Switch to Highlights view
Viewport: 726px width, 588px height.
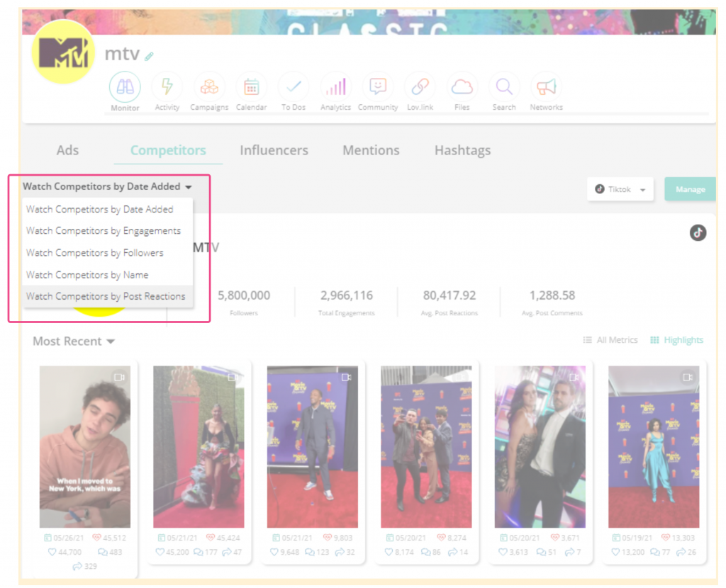point(677,340)
